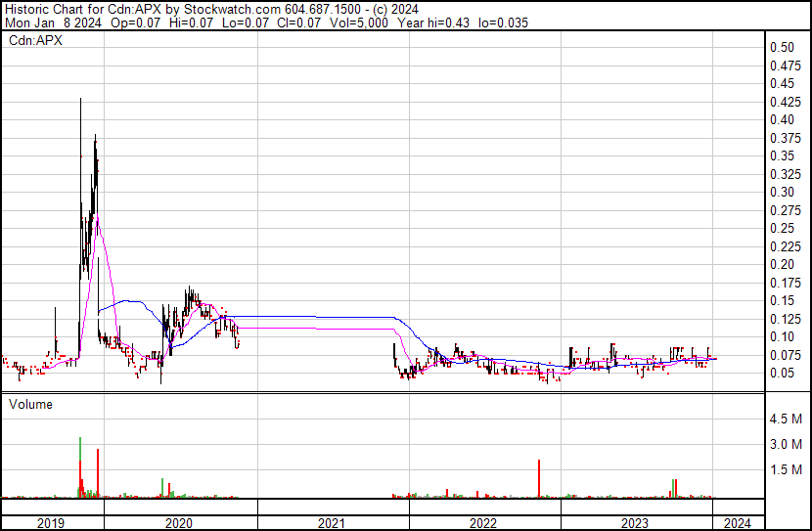Select 2022 on the time axis
Viewport: 812px width, 531px height.
pyautogui.click(x=483, y=523)
